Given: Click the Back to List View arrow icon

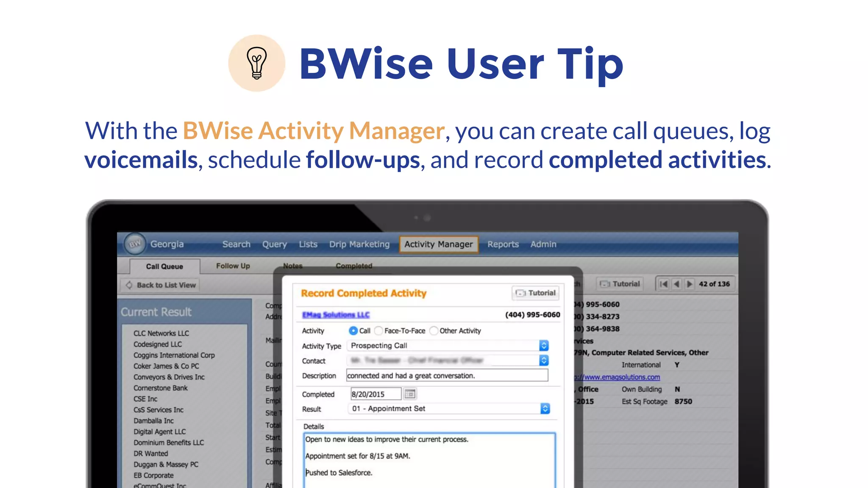Looking at the screenshot, I should (x=129, y=285).
